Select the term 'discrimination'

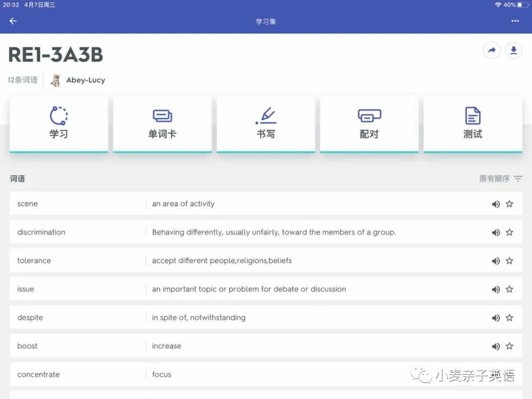pyautogui.click(x=41, y=232)
